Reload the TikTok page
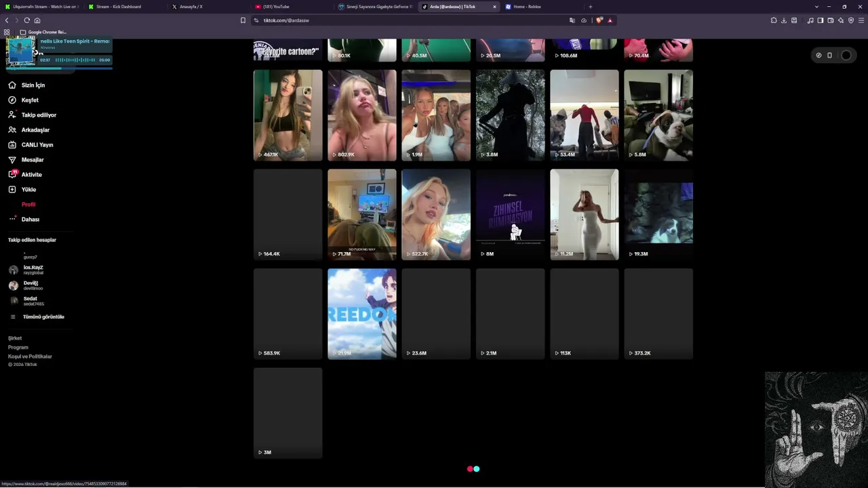 27,20
